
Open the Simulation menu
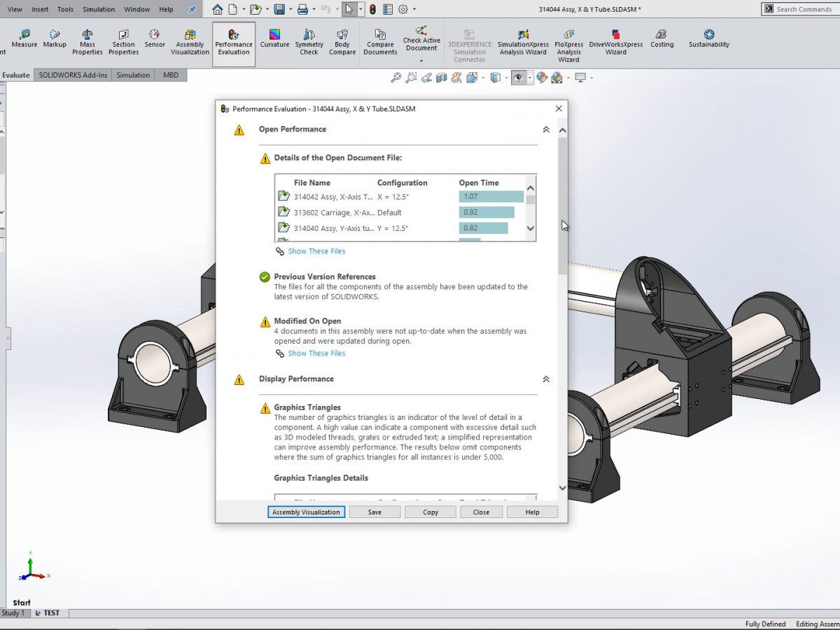(99, 9)
